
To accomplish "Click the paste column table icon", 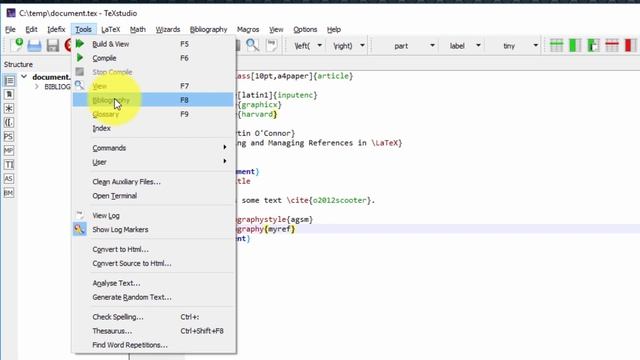I will click(x=593, y=45).
